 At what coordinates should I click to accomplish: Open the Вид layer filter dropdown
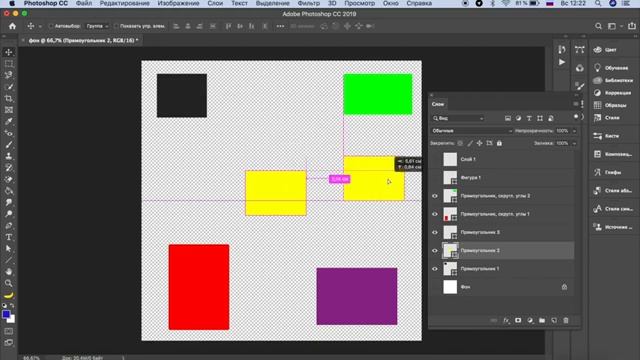458,118
